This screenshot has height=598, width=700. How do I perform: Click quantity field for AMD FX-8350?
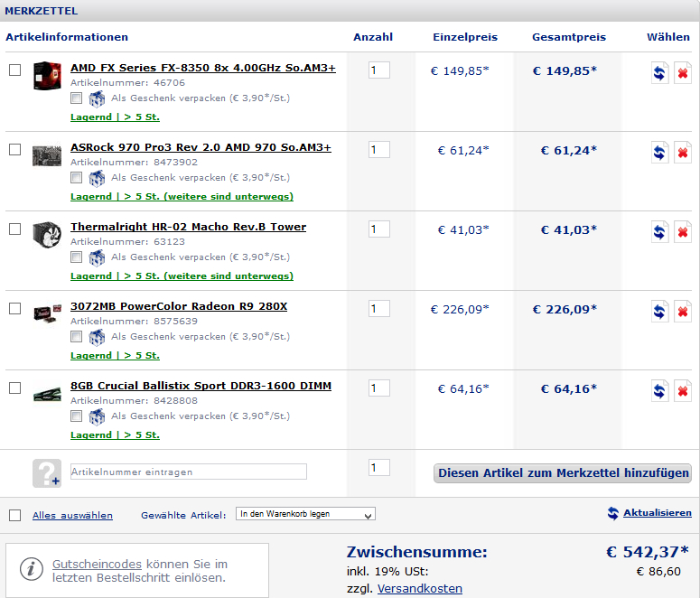379,70
